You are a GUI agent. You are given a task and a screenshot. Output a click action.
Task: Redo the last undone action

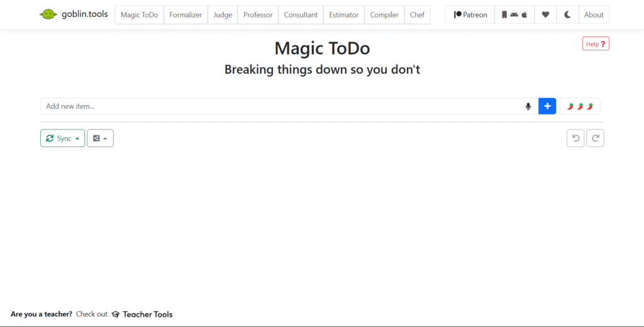click(595, 138)
